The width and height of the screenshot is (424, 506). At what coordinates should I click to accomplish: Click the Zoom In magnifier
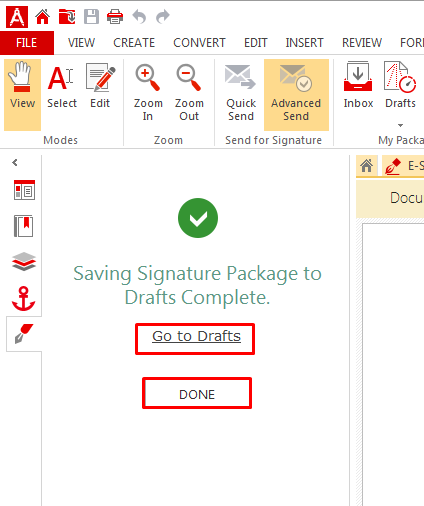click(x=148, y=92)
